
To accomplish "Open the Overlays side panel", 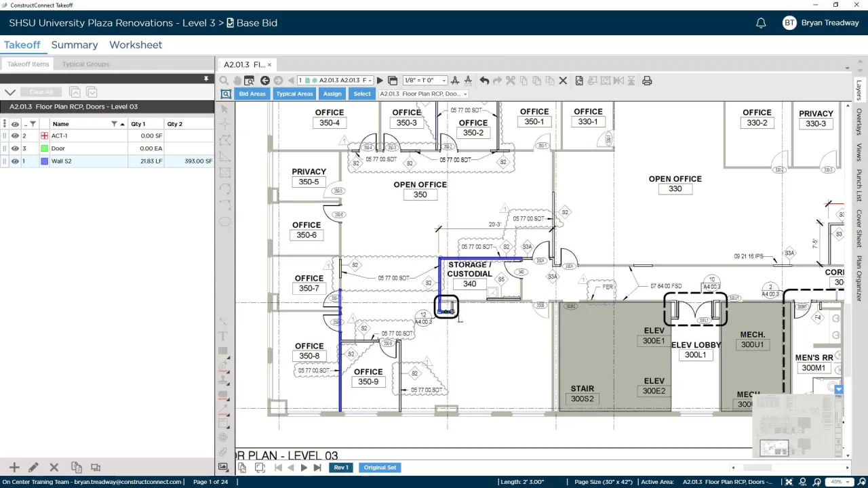I will click(x=859, y=122).
